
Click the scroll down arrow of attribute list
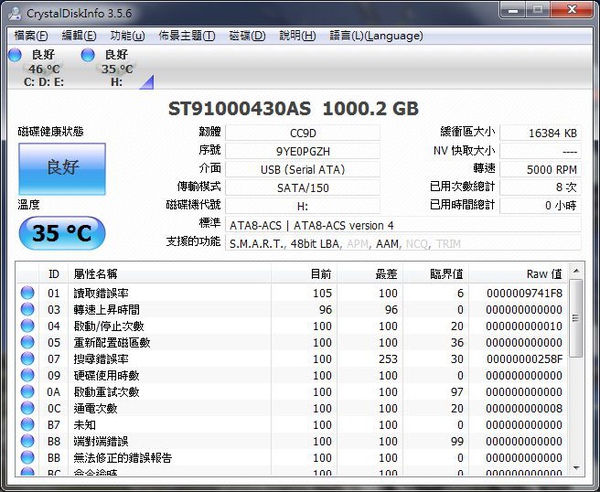(576, 468)
